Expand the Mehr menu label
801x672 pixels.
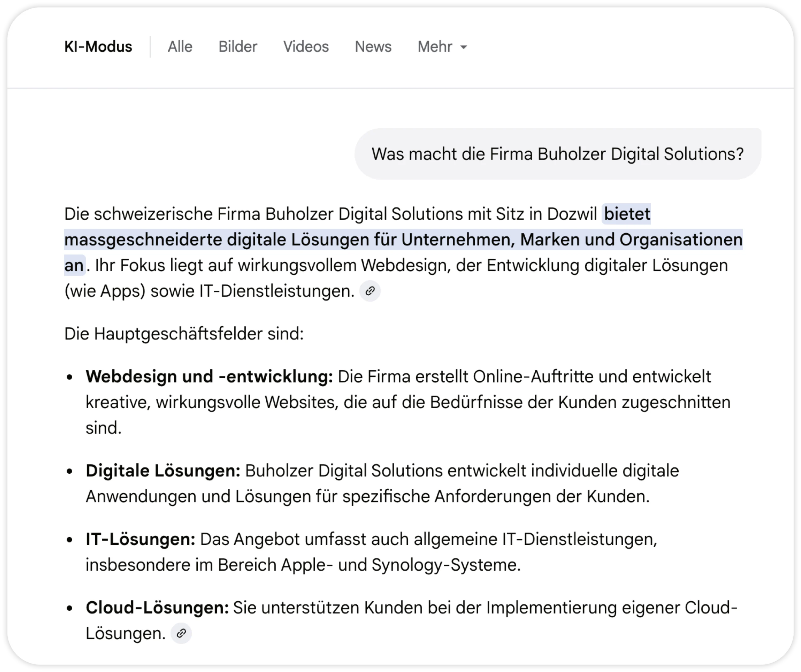click(x=435, y=47)
